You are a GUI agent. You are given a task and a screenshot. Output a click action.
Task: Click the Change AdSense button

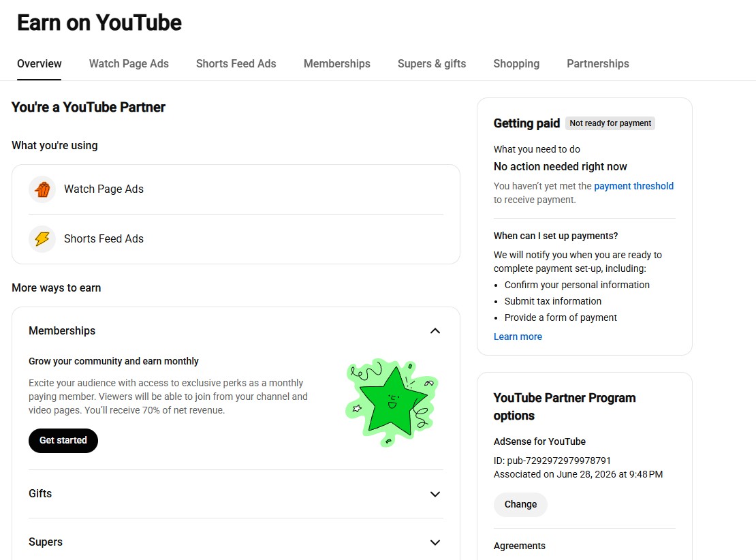(x=520, y=505)
